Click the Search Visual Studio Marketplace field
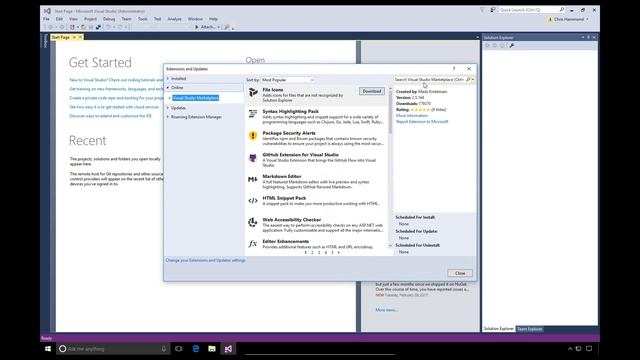 429,80
